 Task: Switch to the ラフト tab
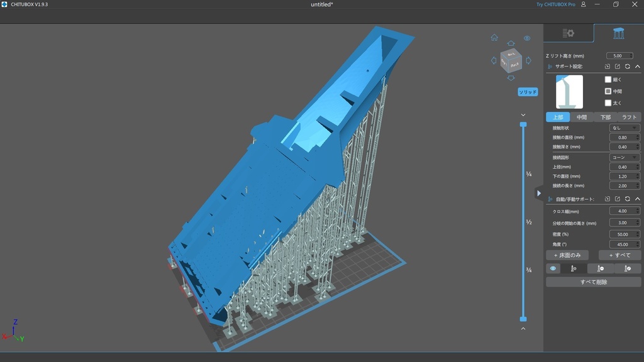(629, 116)
